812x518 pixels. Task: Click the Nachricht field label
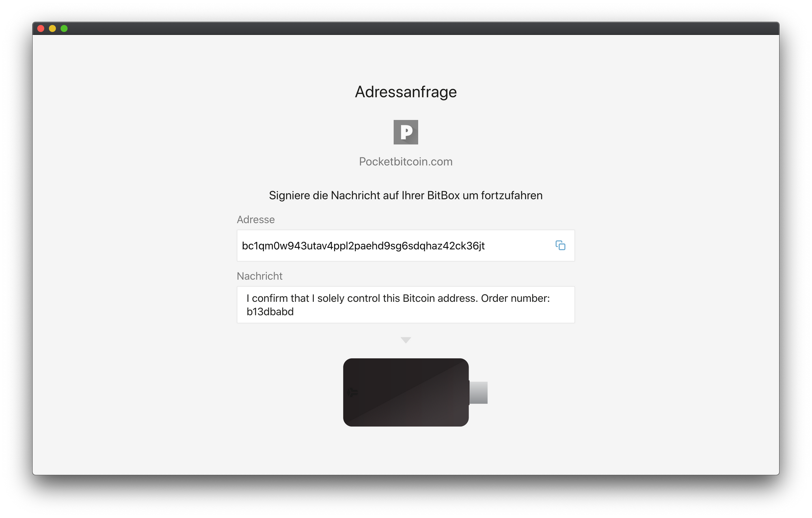pos(259,276)
